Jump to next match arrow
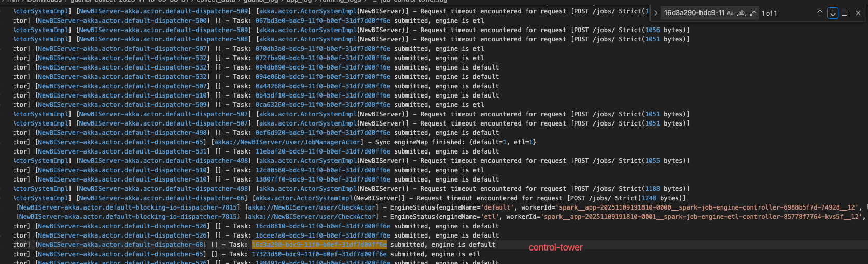868x264 pixels. pyautogui.click(x=833, y=13)
